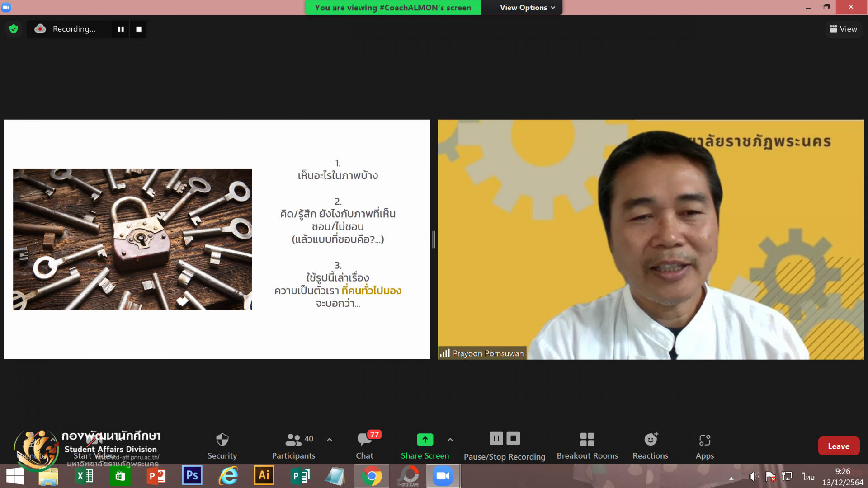Open the Participants panel

tap(293, 446)
